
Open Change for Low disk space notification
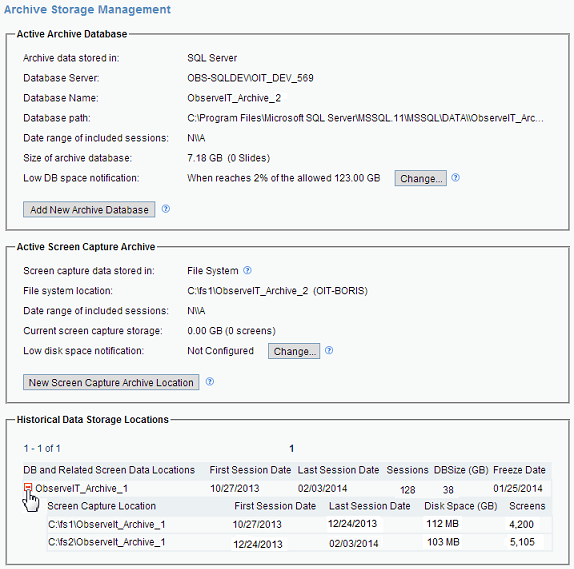[x=294, y=351]
